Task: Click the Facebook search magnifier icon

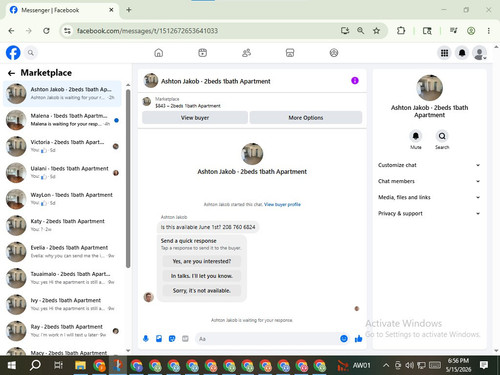Action: [x=31, y=53]
